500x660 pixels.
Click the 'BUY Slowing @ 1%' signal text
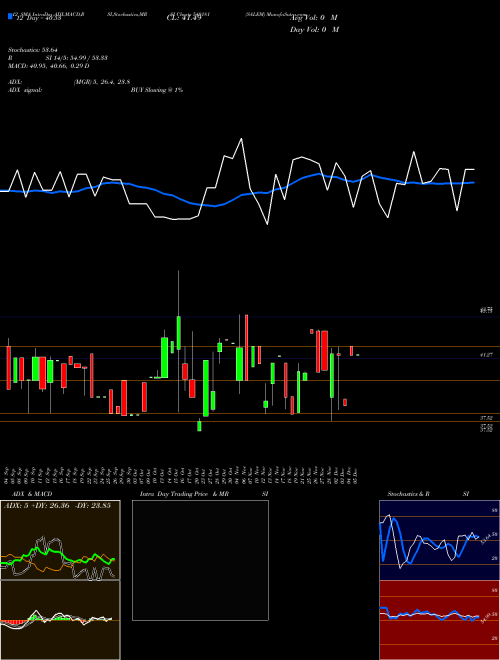pyautogui.click(x=157, y=90)
